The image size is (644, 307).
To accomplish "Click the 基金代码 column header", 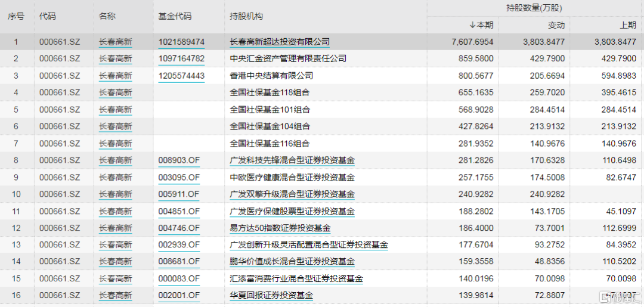I will 175,17.
